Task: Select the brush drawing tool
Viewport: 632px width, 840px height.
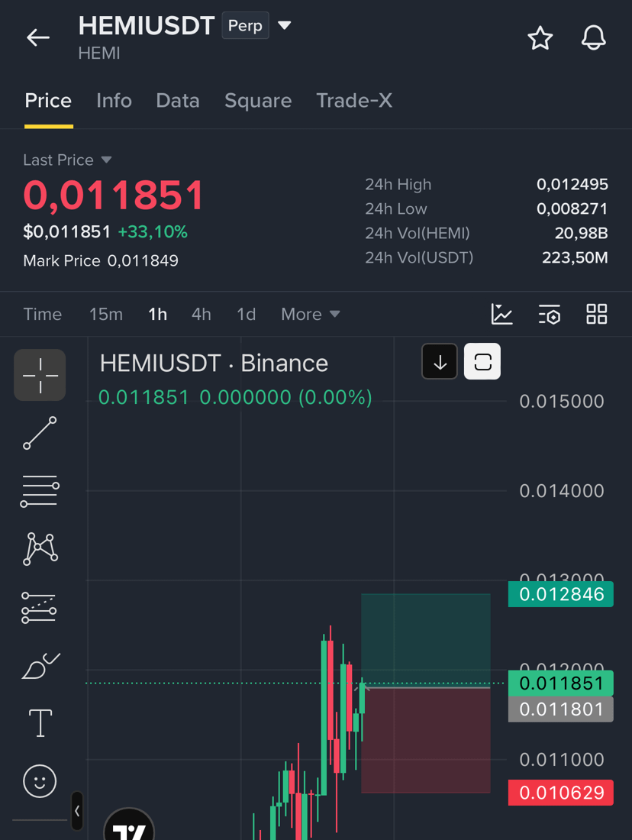Action: click(40, 666)
